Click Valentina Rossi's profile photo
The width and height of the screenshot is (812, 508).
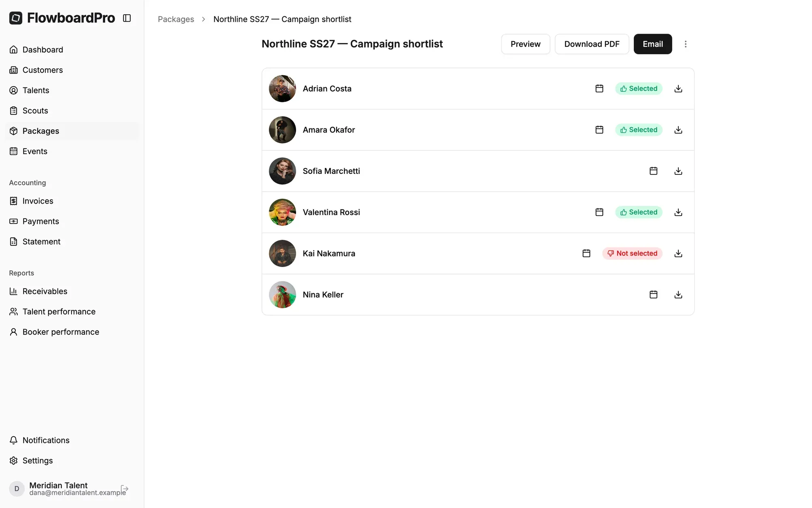pos(282,212)
